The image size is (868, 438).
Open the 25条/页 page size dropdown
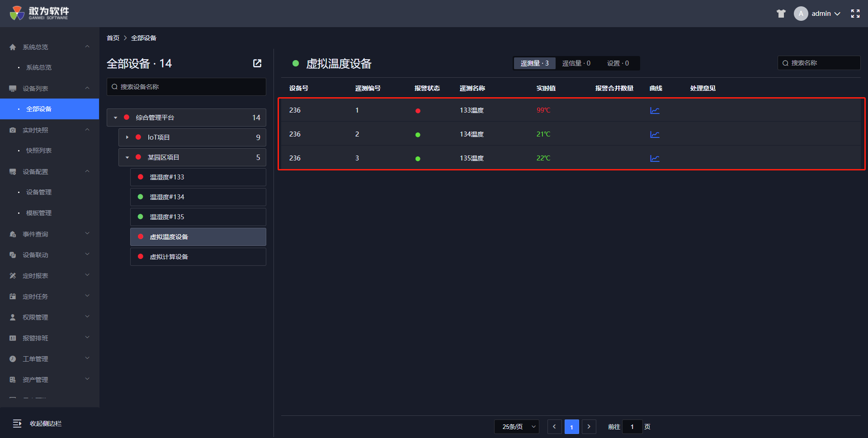click(517, 427)
